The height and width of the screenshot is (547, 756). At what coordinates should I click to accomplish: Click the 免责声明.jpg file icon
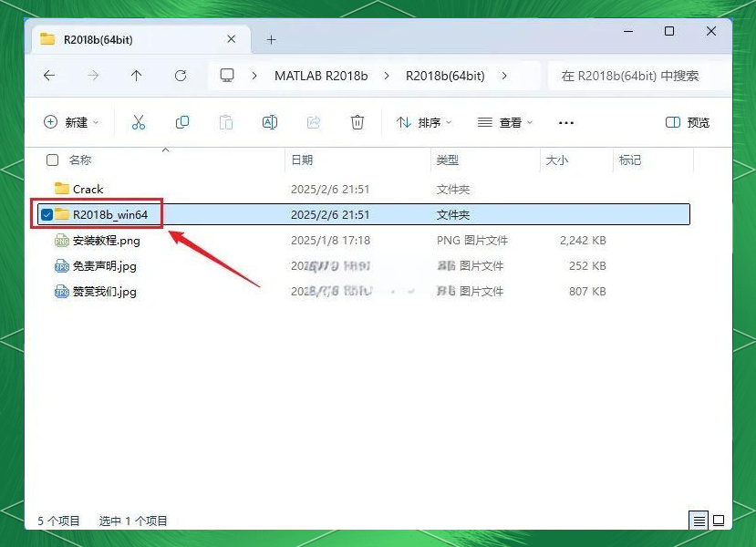[62, 265]
